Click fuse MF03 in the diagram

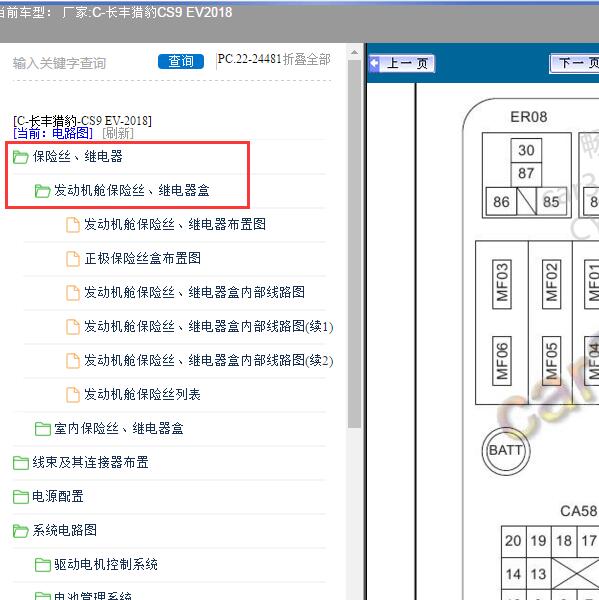click(x=501, y=284)
